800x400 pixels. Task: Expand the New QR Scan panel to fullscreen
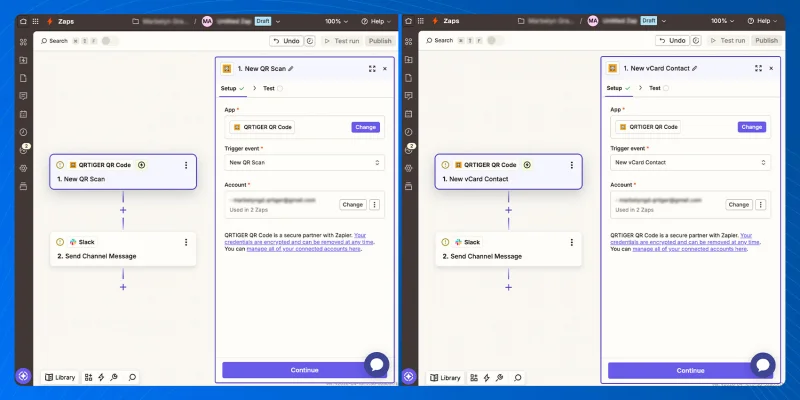(x=372, y=68)
